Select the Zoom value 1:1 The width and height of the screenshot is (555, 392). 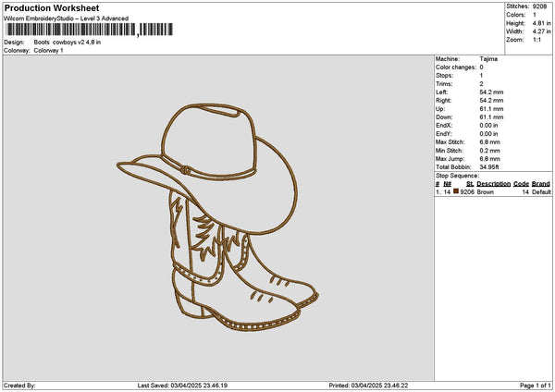[x=536, y=40]
